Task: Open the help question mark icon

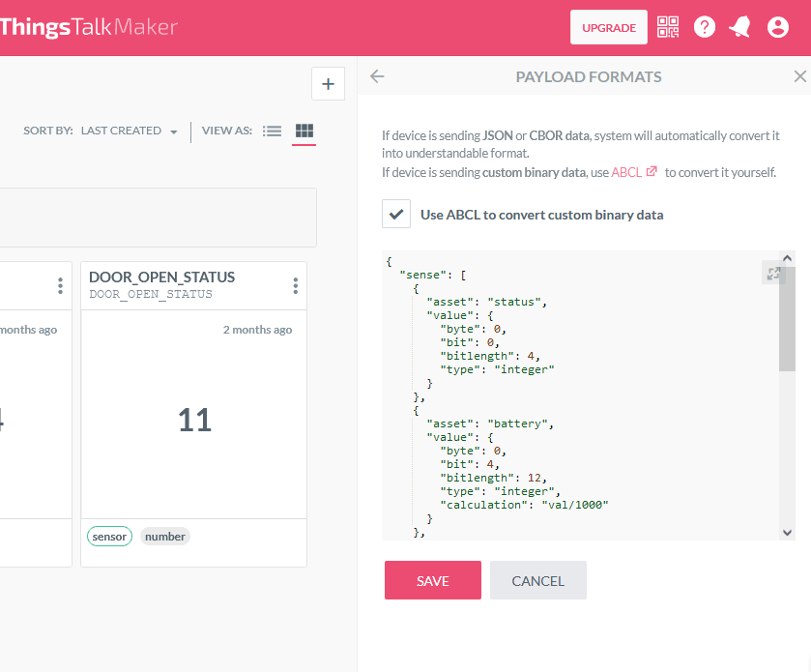Action: tap(705, 27)
